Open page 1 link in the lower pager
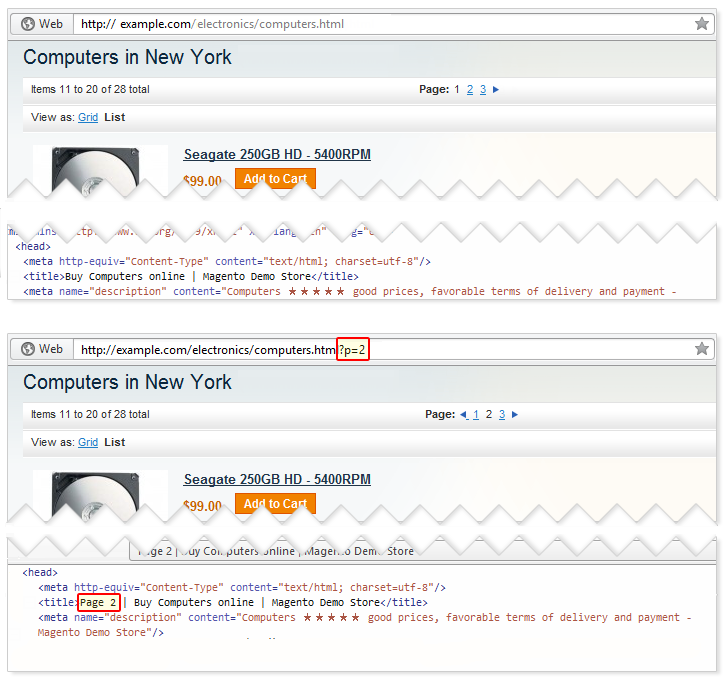 point(476,415)
